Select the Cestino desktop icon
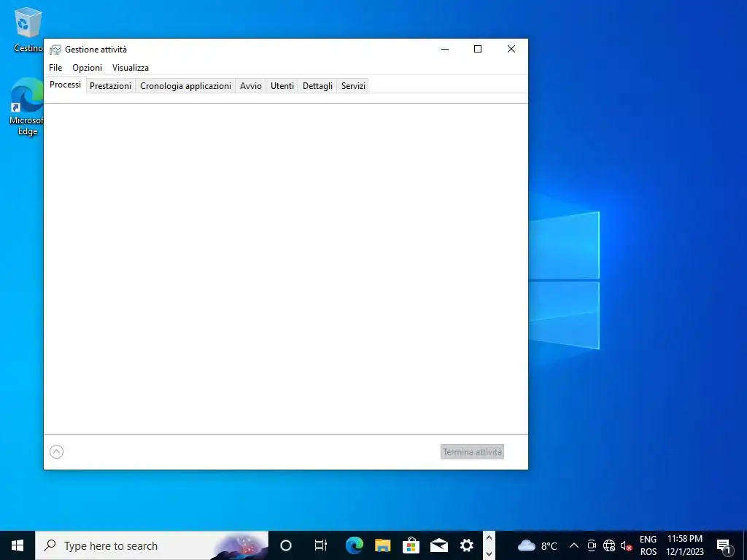 28,29
